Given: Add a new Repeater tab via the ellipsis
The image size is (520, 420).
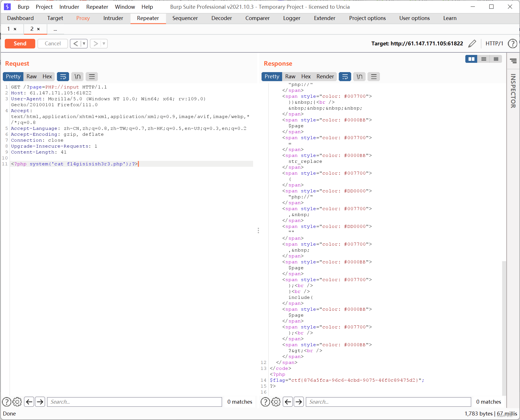Looking at the screenshot, I should (55, 29).
